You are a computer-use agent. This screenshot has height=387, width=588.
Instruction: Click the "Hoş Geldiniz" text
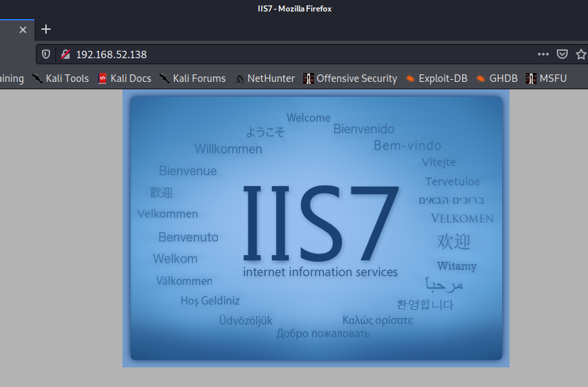click(210, 301)
